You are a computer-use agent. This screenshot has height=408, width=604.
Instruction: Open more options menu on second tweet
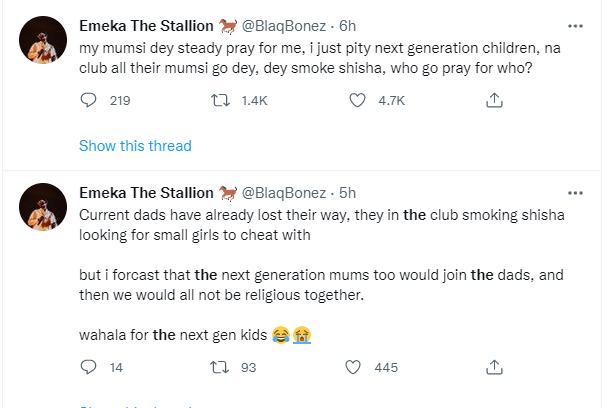tap(575, 192)
